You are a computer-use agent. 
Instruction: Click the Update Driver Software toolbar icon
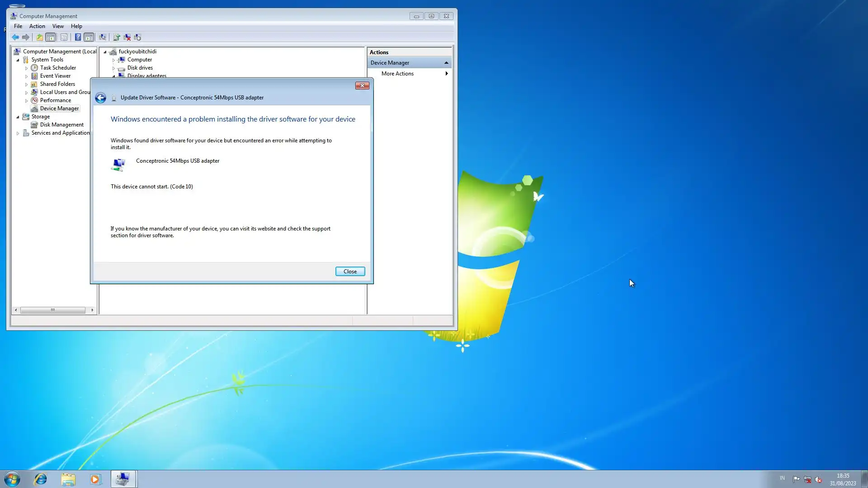(x=117, y=37)
